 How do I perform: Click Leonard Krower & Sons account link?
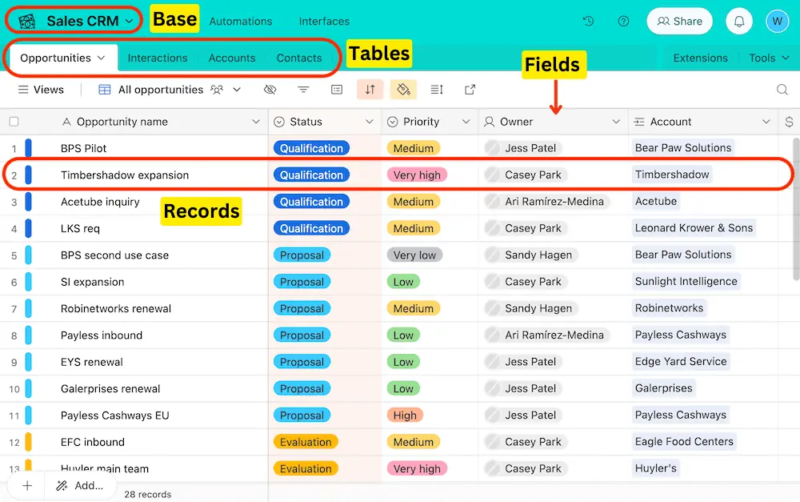pyautogui.click(x=693, y=228)
